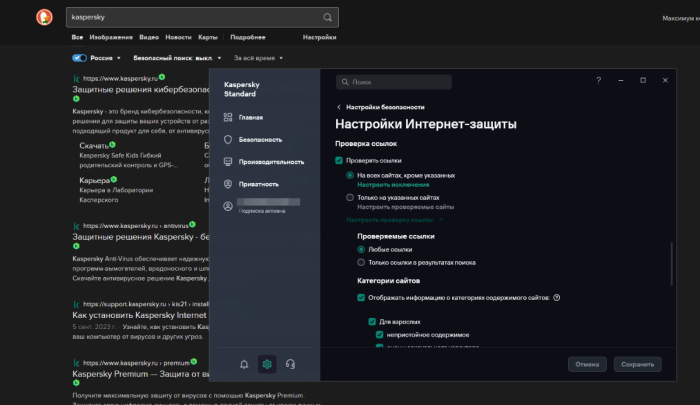Open Безопасный поиск dropdown

(x=177, y=58)
